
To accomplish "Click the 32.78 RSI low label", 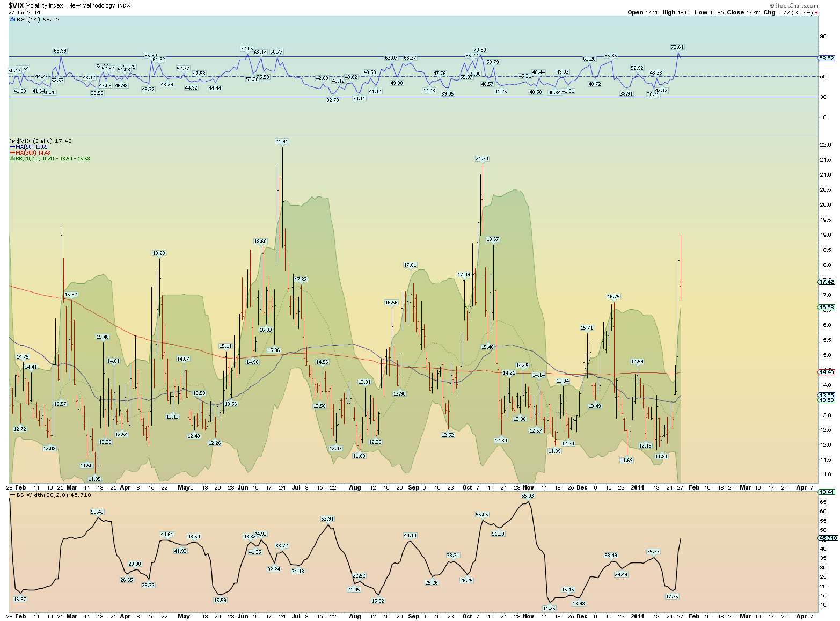I will [333, 100].
